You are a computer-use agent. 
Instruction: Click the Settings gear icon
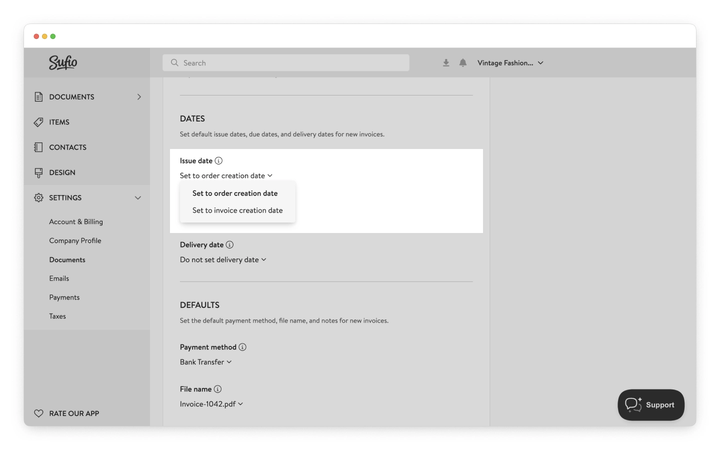(39, 198)
